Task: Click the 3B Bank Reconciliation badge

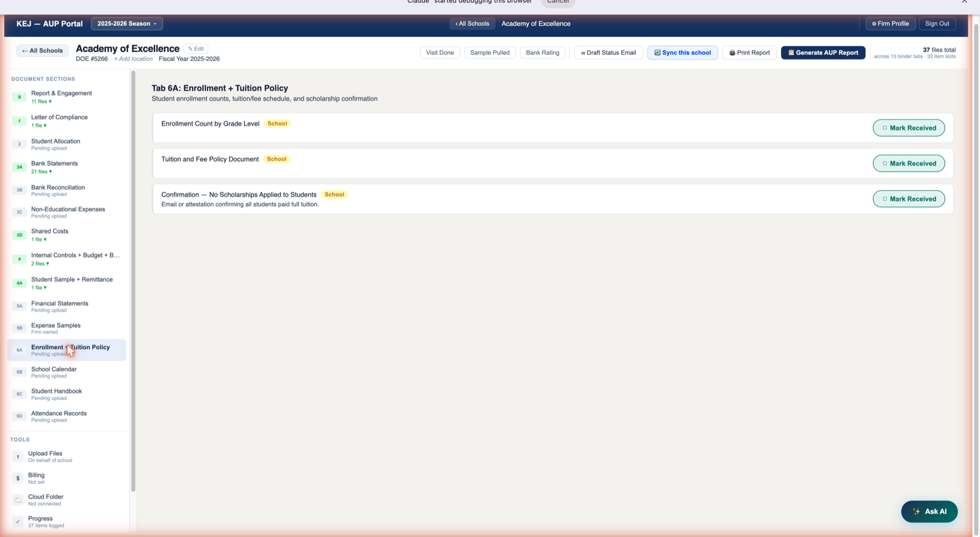Action: (x=19, y=190)
